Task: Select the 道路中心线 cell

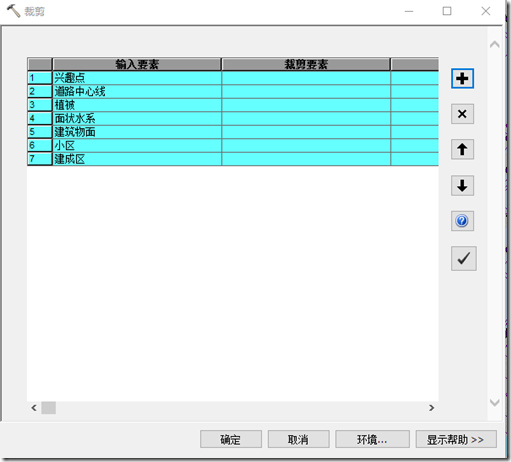Action: coord(137,91)
